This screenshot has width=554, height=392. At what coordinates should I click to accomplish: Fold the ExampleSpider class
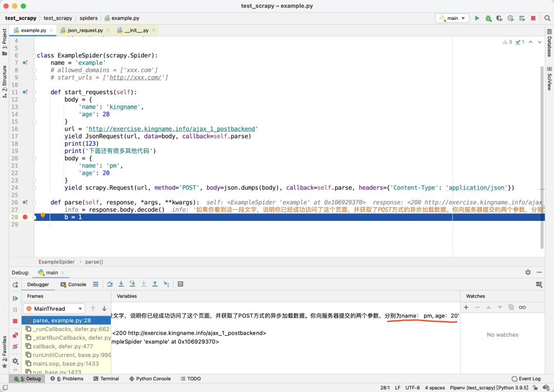point(34,55)
